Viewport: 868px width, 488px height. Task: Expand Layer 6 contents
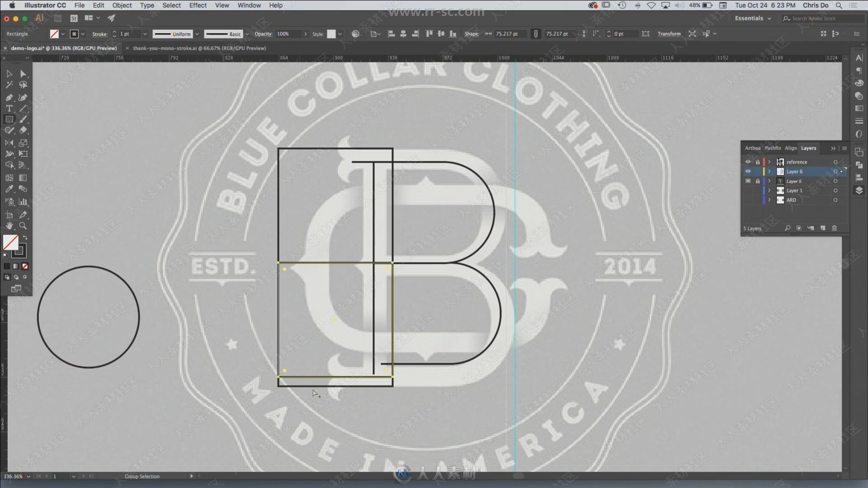[x=769, y=171]
